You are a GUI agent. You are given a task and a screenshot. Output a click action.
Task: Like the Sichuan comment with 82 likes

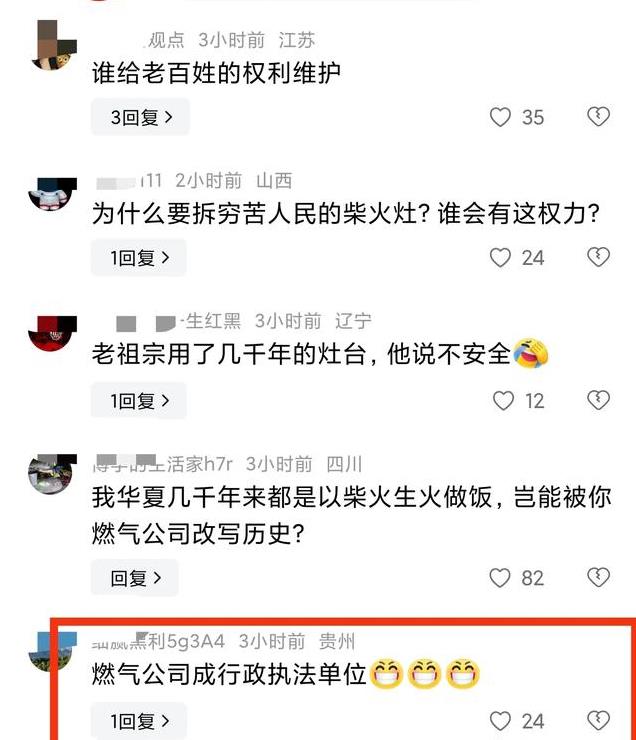point(500,578)
